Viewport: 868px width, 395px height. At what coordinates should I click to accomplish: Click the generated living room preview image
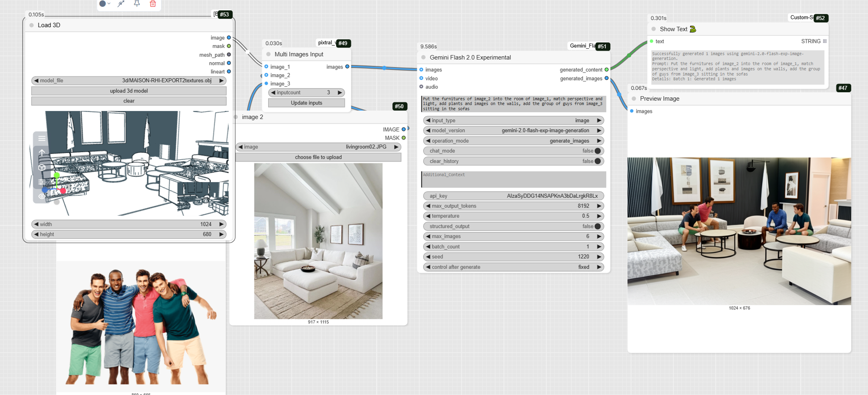click(739, 231)
